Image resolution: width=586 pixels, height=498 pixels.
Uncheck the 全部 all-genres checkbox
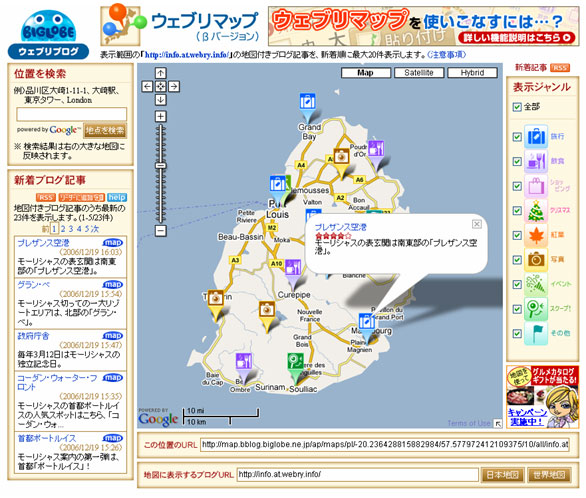pos(517,107)
